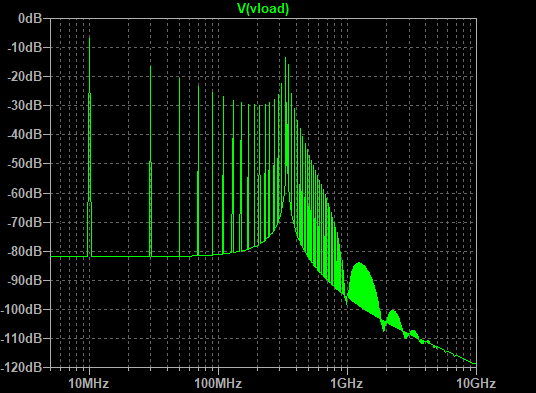Click the -120dB axis label
Viewport: 536px width, 393px height.
tap(21, 367)
